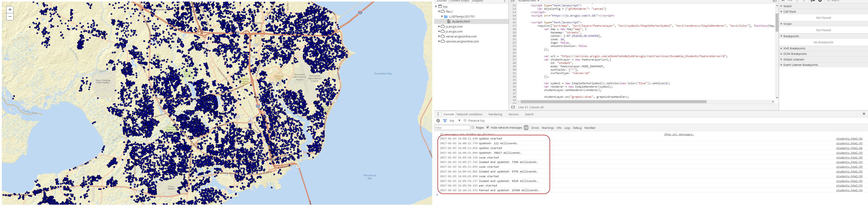Filter console by Debug
Image resolution: width=868 pixels, height=218 pixels.
pyautogui.click(x=577, y=128)
